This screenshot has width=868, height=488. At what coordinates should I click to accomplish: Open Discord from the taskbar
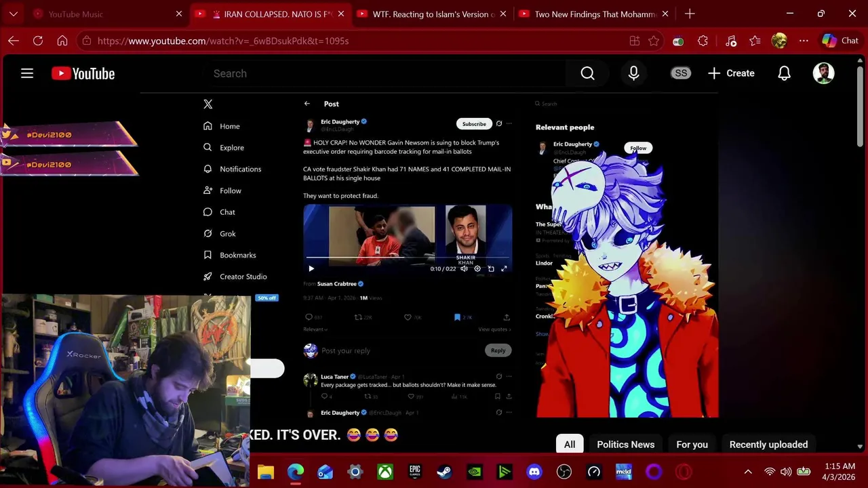point(534,472)
